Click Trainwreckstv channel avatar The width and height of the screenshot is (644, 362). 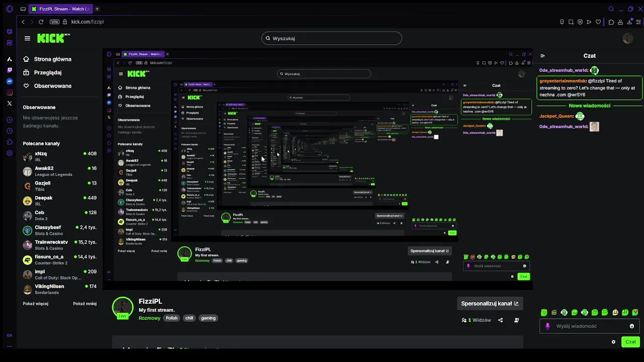click(28, 245)
